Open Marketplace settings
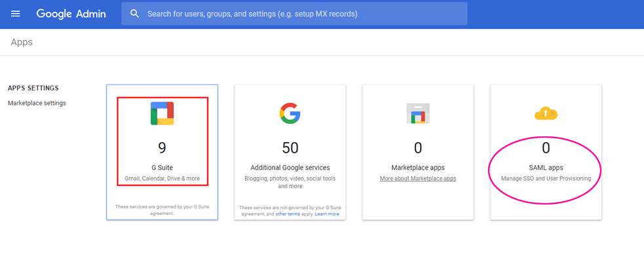 37,103
